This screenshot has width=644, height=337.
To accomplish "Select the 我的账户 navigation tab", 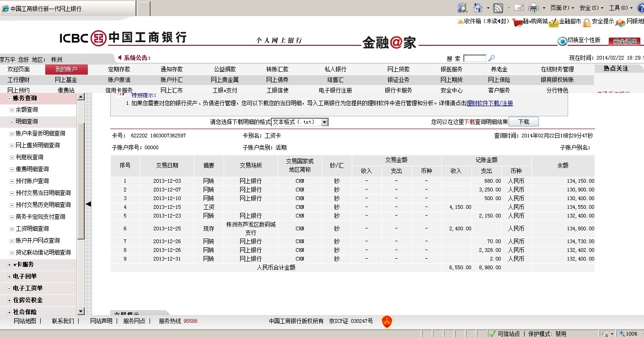I will 66,70.
